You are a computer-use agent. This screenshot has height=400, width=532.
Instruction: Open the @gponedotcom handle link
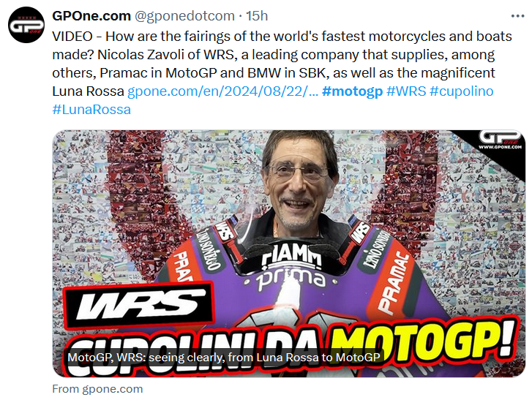pos(184,16)
